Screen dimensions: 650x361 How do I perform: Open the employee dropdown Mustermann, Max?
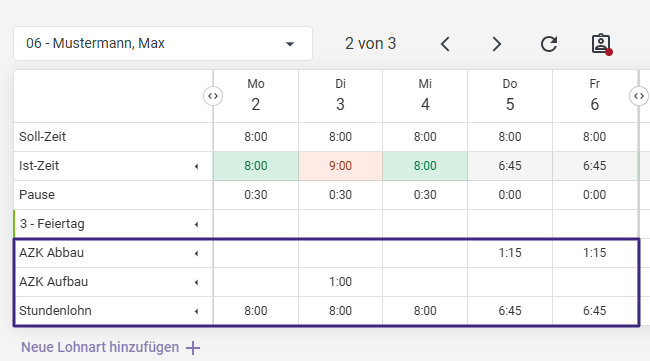pyautogui.click(x=163, y=44)
